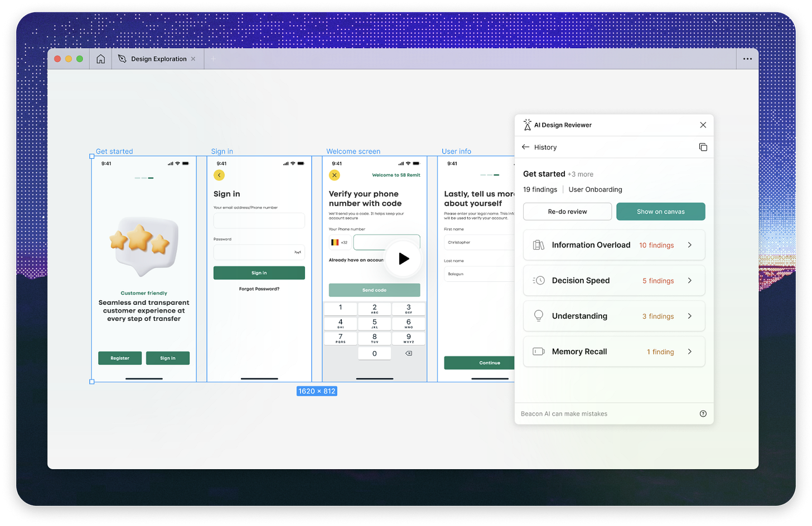This screenshot has width=812, height=526.
Task: Toggle the password visibility eye icon
Action: click(298, 252)
